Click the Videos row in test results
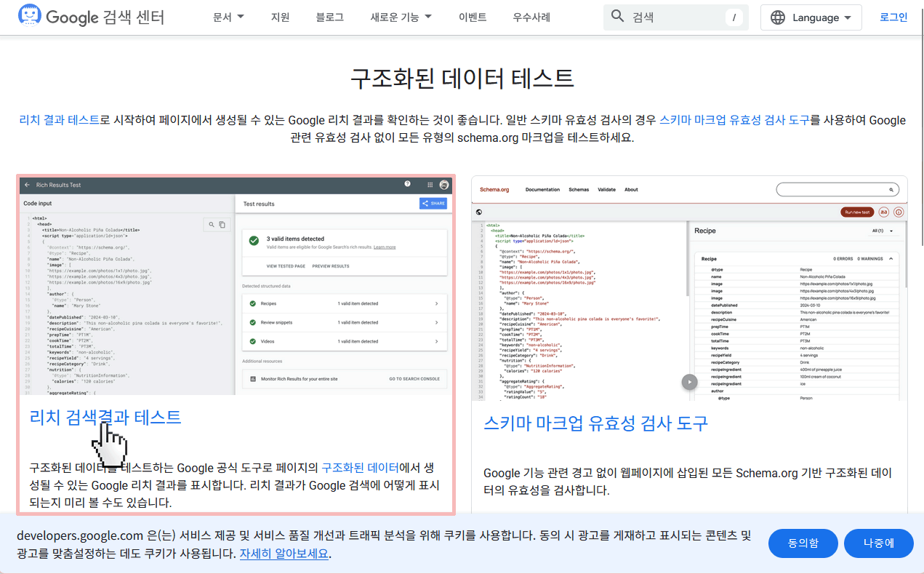This screenshot has height=574, width=924. [x=344, y=341]
